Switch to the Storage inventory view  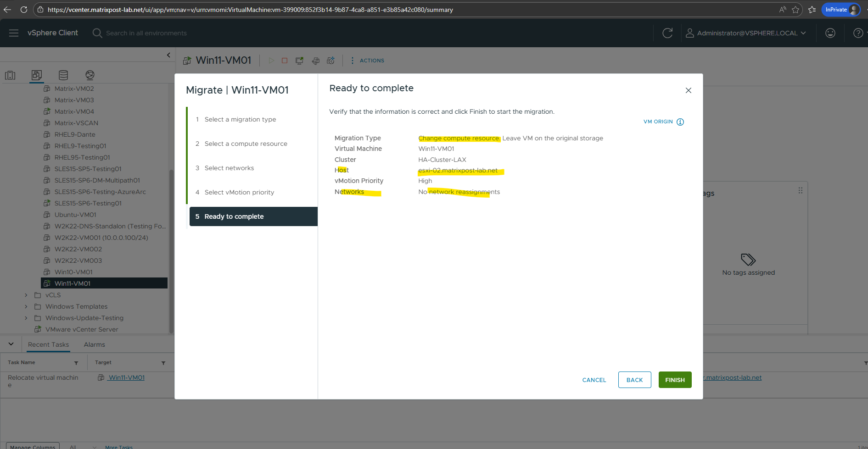coord(63,75)
